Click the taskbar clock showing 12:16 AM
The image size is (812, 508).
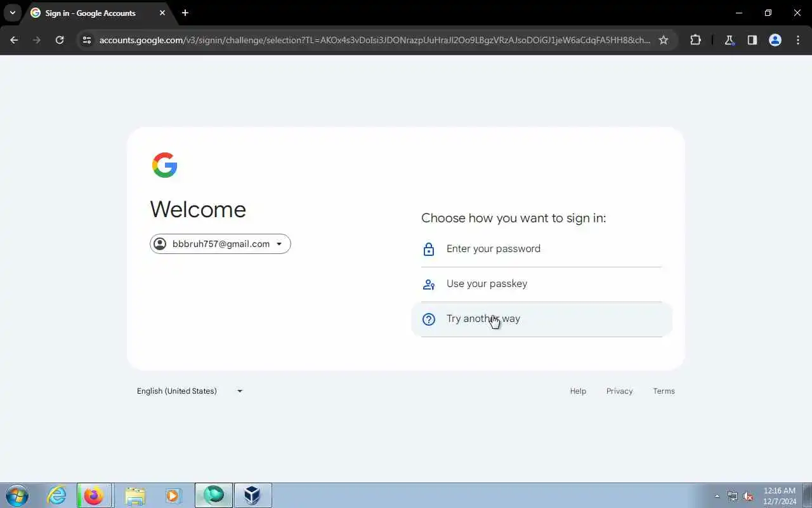pyautogui.click(x=780, y=496)
